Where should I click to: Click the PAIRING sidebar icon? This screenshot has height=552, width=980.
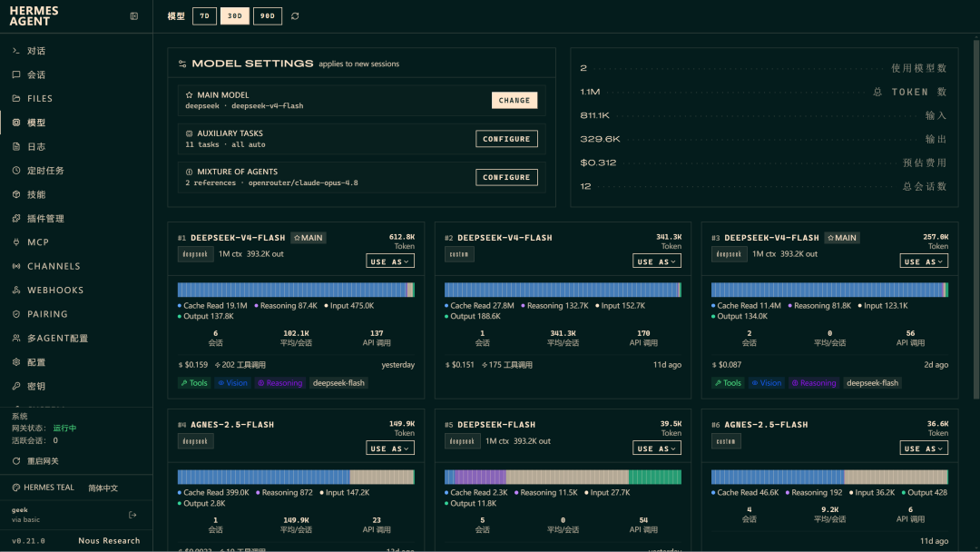(16, 314)
